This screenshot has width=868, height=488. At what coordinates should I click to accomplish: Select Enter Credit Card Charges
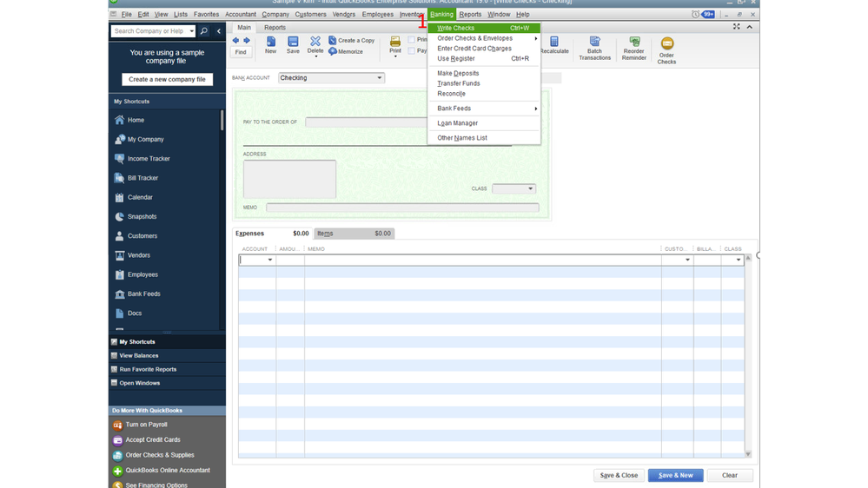click(484, 49)
